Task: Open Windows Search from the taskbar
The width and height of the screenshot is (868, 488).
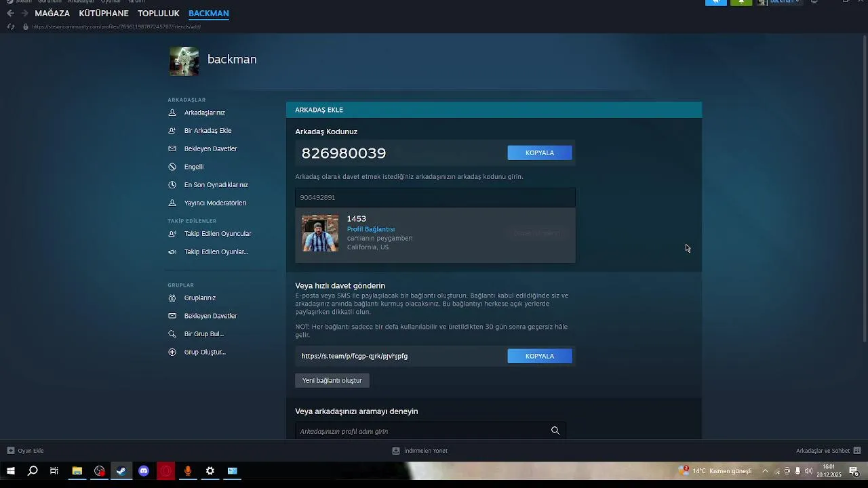Action: tap(33, 471)
